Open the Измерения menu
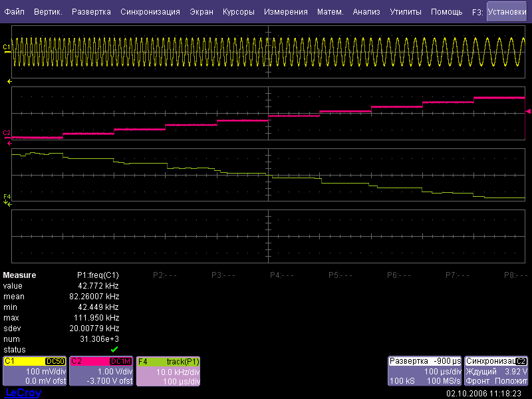The height and width of the screenshot is (399, 532). tap(285, 12)
